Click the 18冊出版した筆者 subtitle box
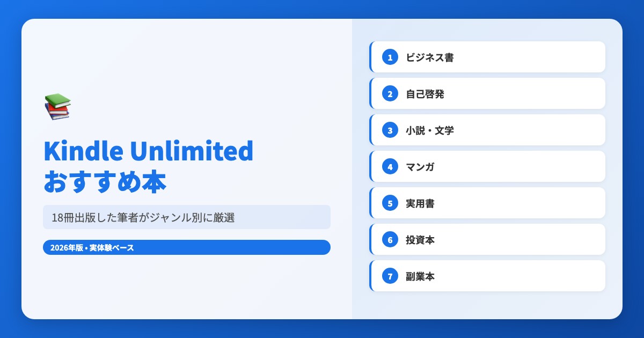Screen dimensions: 644x338 pos(186,217)
